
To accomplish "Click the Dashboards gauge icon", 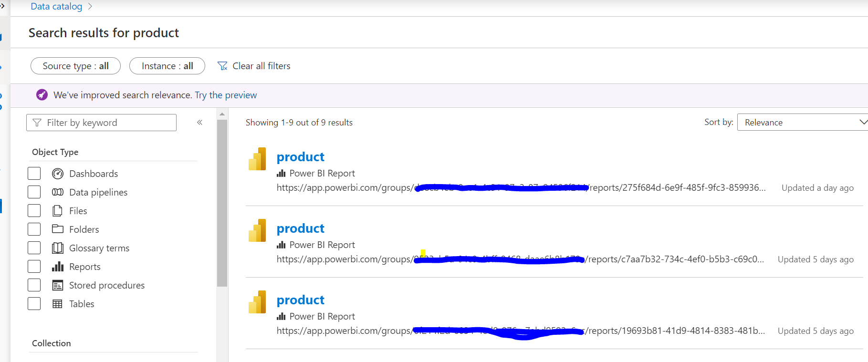I will tap(58, 174).
